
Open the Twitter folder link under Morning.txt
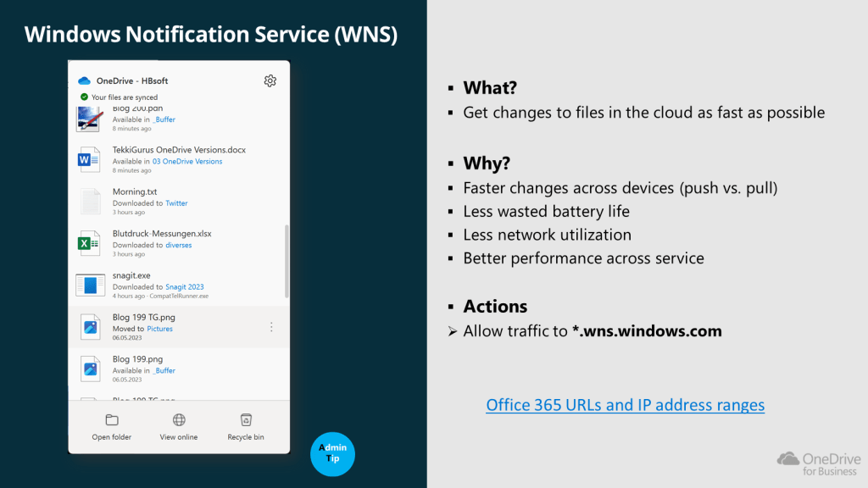(176, 203)
